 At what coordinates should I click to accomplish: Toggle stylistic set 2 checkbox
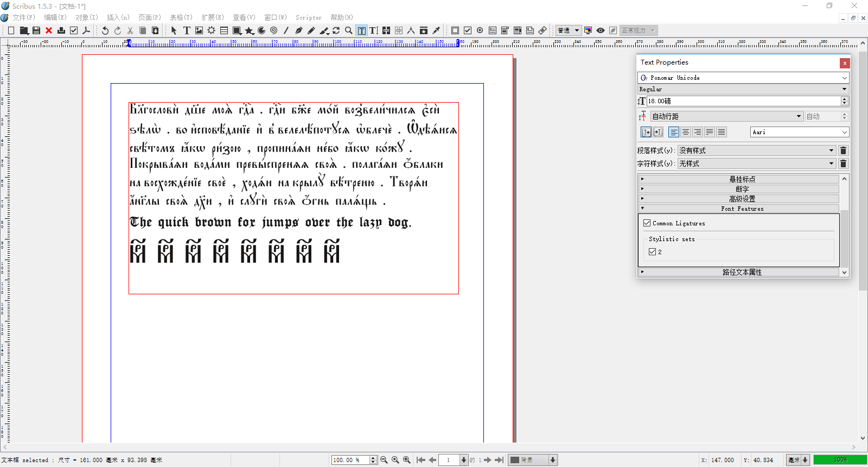pos(653,252)
